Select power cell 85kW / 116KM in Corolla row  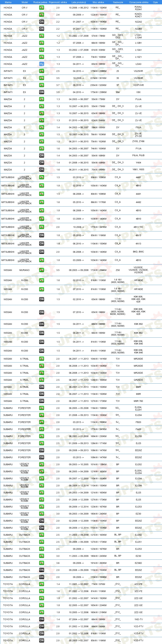(98, 640)
